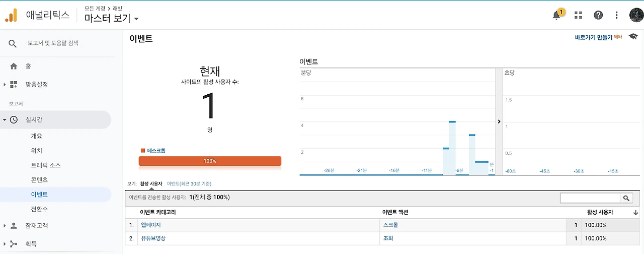The image size is (644, 254).
Task: Expand the 맞춤설정 section
Action: 5,85
